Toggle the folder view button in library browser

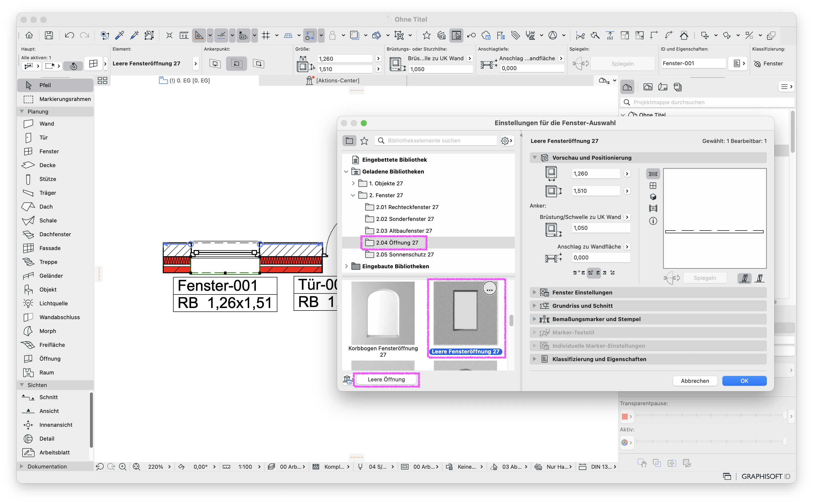point(349,141)
